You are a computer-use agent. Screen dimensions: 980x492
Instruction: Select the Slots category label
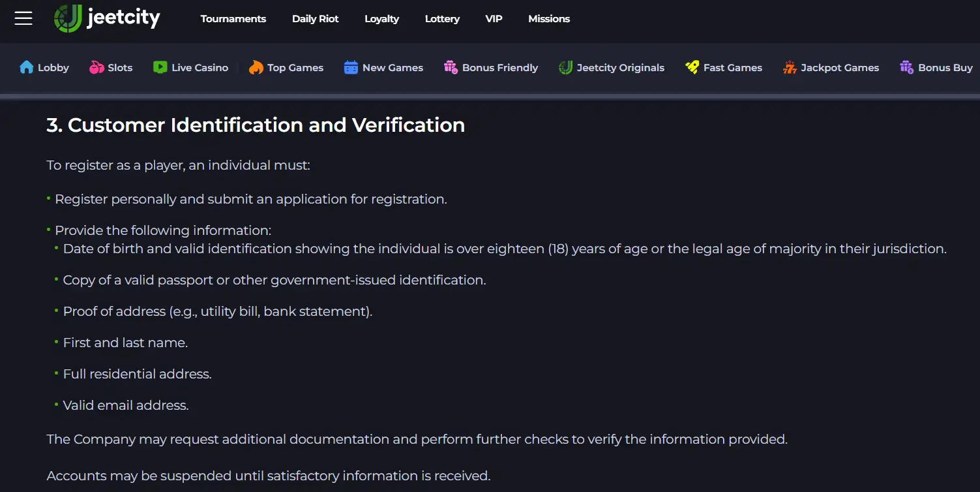point(120,68)
